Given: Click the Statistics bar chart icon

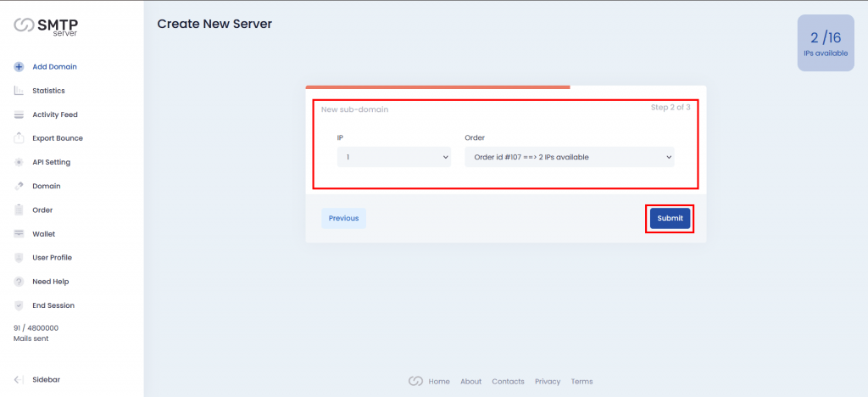Looking at the screenshot, I should 19,90.
